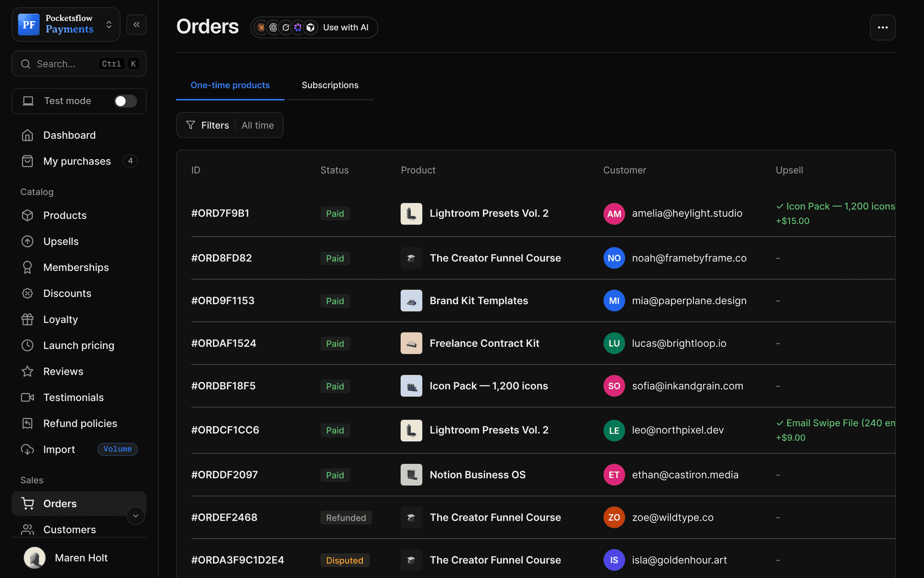
Task: Open the All time date range dropdown
Action: click(x=258, y=125)
